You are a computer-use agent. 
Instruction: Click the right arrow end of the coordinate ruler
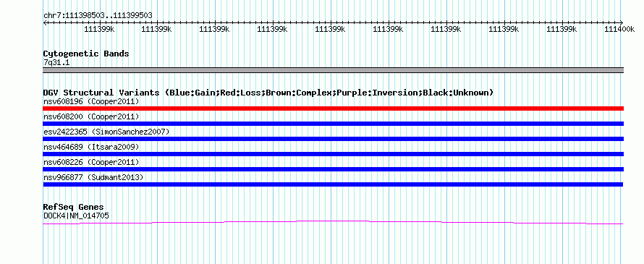coord(622,22)
